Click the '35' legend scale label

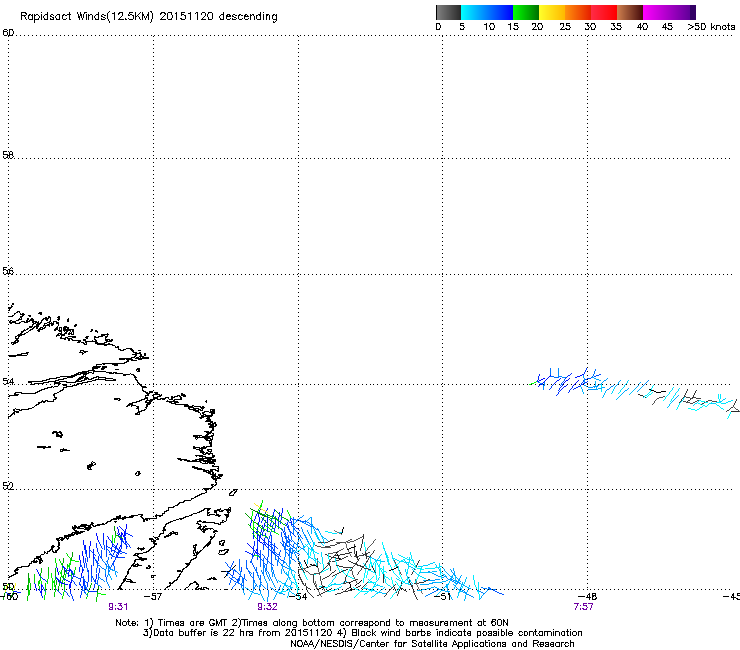(x=616, y=27)
